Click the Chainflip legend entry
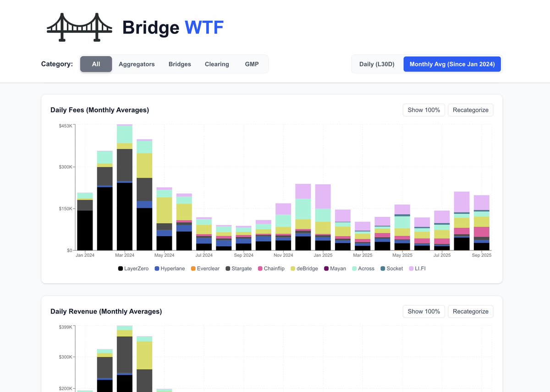This screenshot has width=550, height=392. (x=271, y=269)
